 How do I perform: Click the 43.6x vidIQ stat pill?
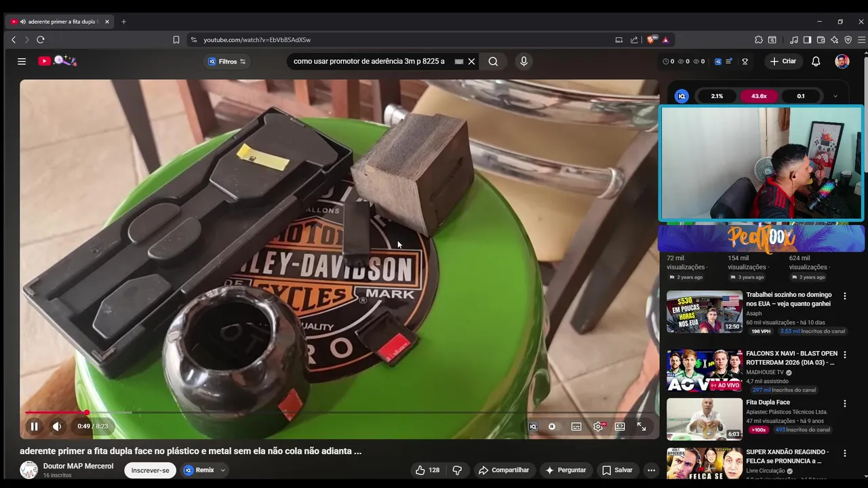coord(759,96)
